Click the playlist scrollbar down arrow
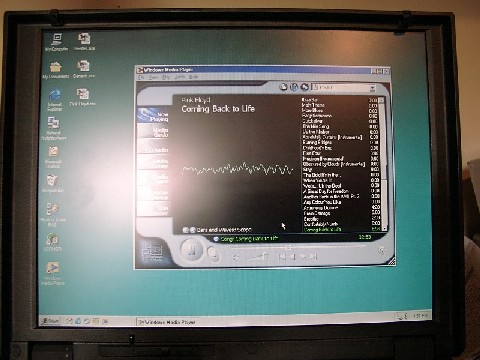This screenshot has height=360, width=480. click(x=384, y=228)
